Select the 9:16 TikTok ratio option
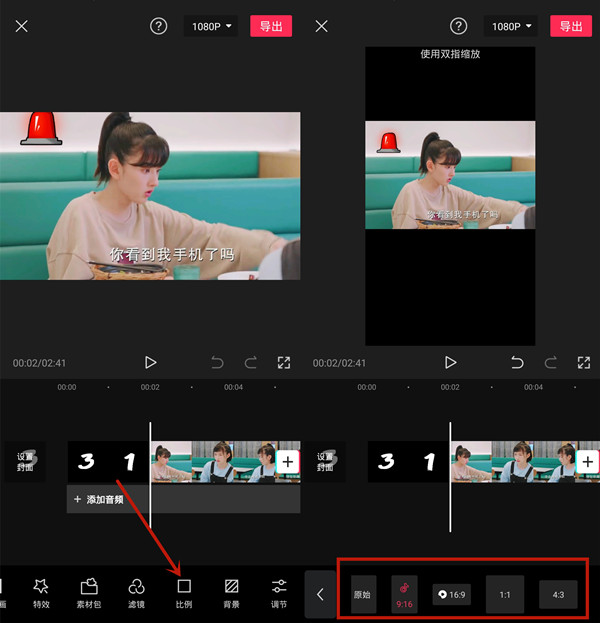 point(405,594)
